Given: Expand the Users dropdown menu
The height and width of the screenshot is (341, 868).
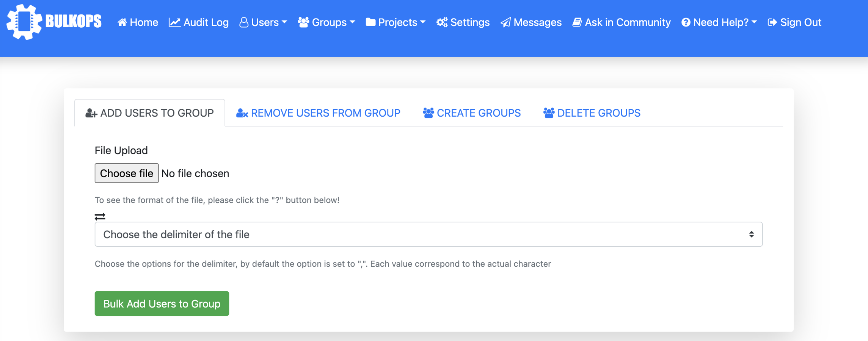Looking at the screenshot, I should pos(264,22).
